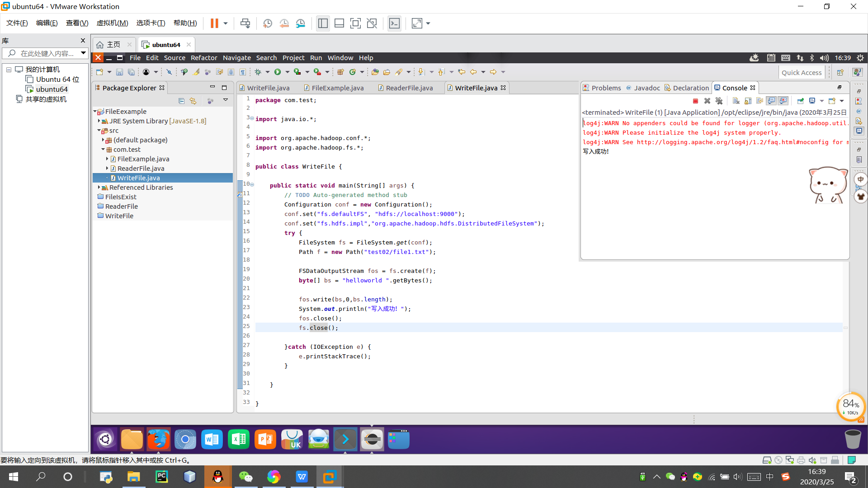Click Remove All Terminated Launches icon
The width and height of the screenshot is (868, 488).
coord(719,101)
